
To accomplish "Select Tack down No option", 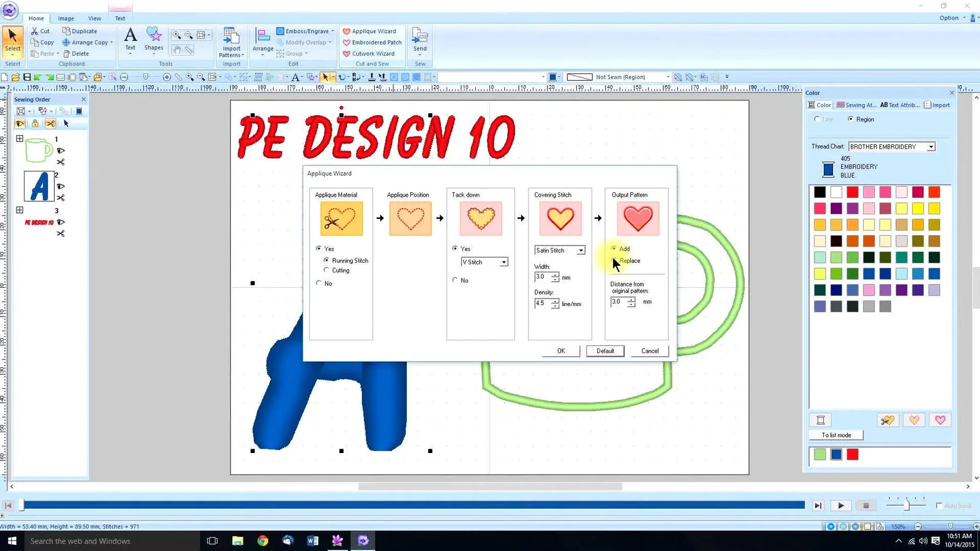I will tap(461, 280).
